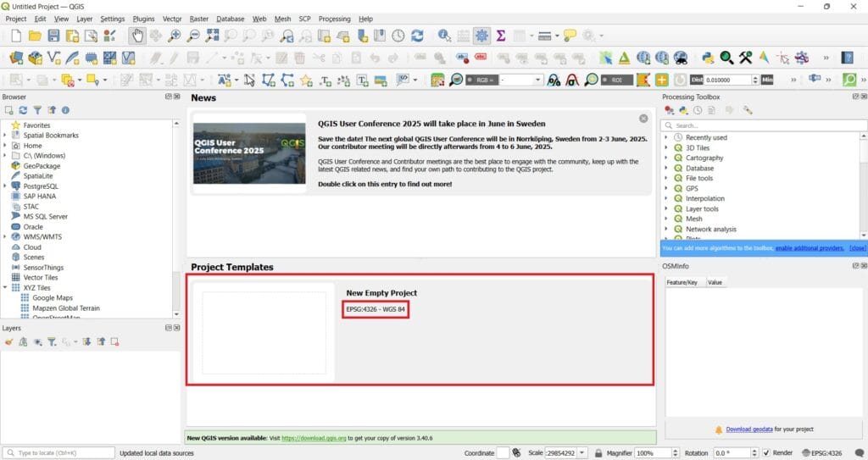Toggle the Render checkbox
868x460 pixels.
click(766, 453)
